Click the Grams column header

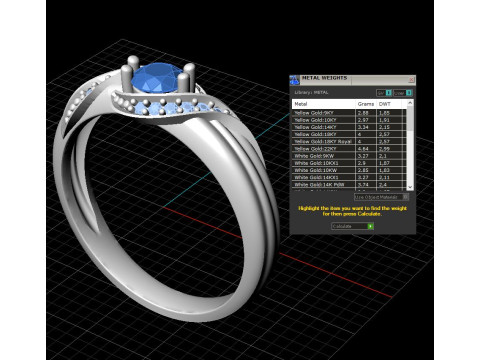pos(366,104)
